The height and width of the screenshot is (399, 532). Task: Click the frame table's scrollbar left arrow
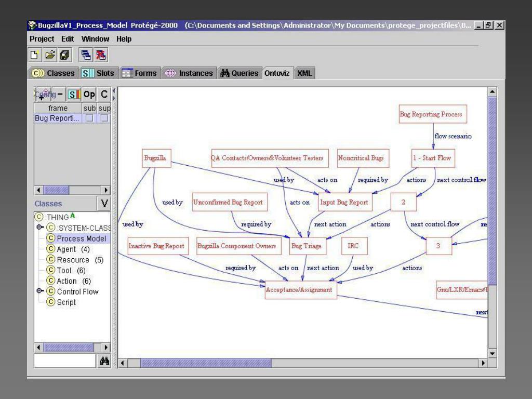(38, 190)
